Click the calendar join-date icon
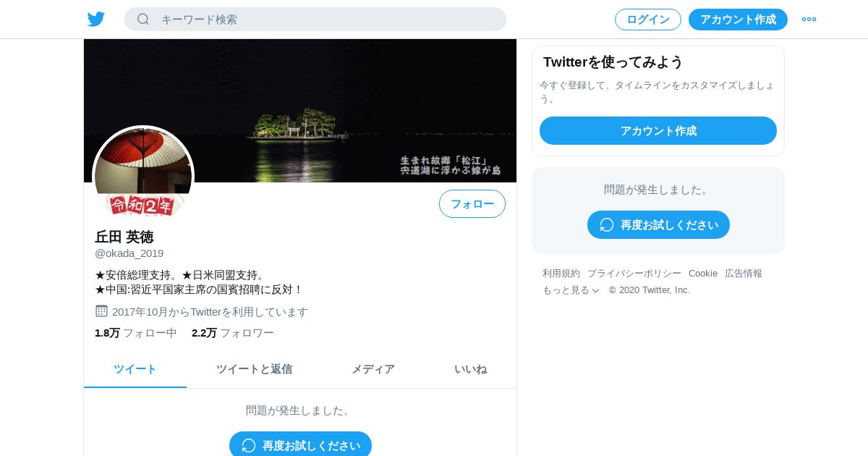Image resolution: width=868 pixels, height=456 pixels. tap(101, 311)
